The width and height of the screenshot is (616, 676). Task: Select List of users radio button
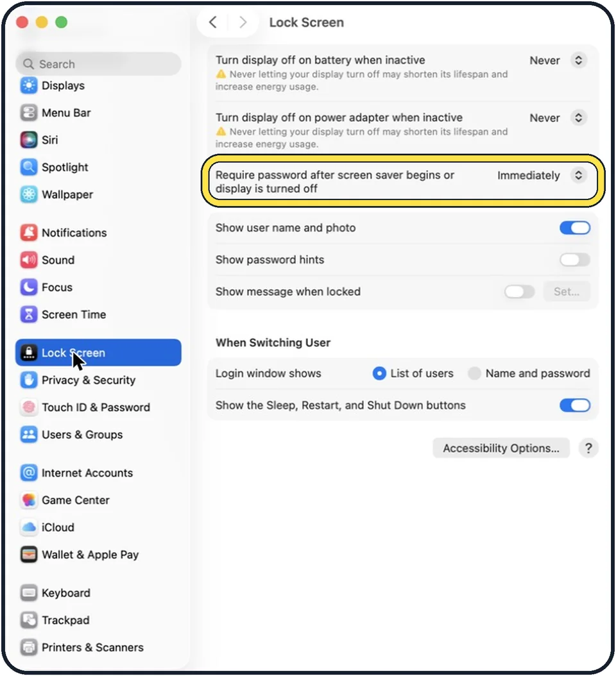379,373
